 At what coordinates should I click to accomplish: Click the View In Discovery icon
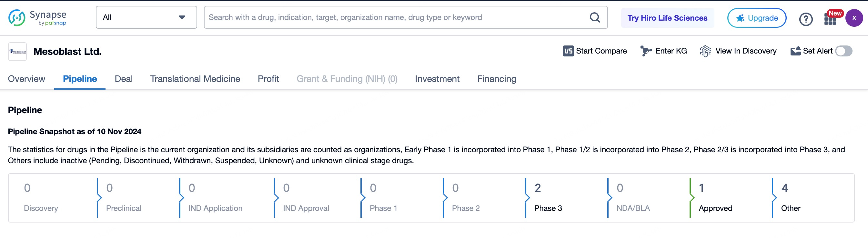point(705,51)
